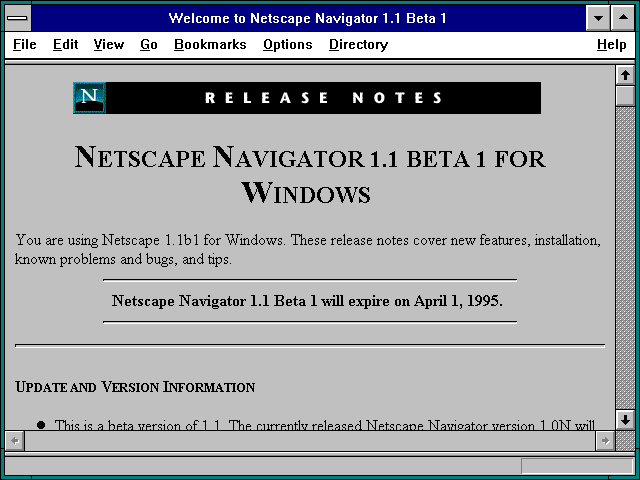Screen dimensions: 640x480
Task: Open the Directory menu
Action: point(358,44)
